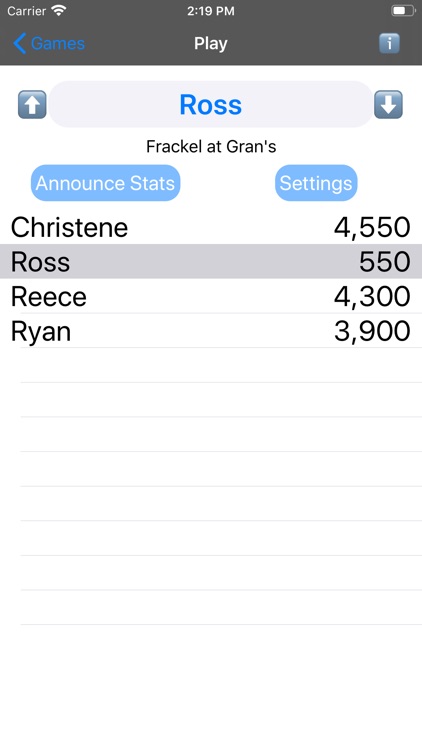Tap the battery indicator icon

[x=403, y=11]
